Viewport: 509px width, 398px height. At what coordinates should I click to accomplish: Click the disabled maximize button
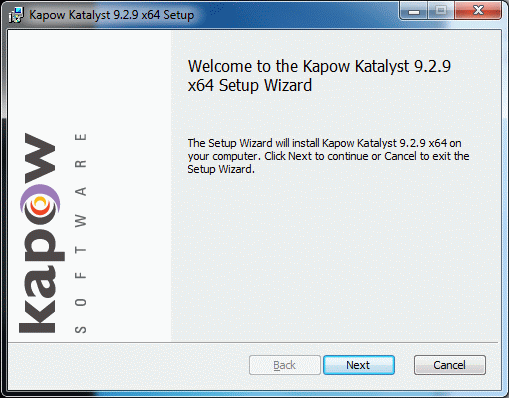(441, 11)
